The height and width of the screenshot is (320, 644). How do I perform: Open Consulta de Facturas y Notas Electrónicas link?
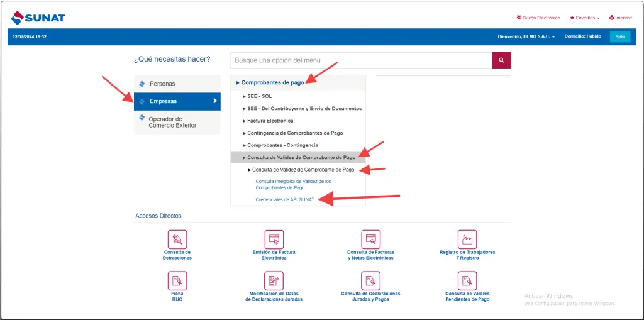tap(371, 255)
